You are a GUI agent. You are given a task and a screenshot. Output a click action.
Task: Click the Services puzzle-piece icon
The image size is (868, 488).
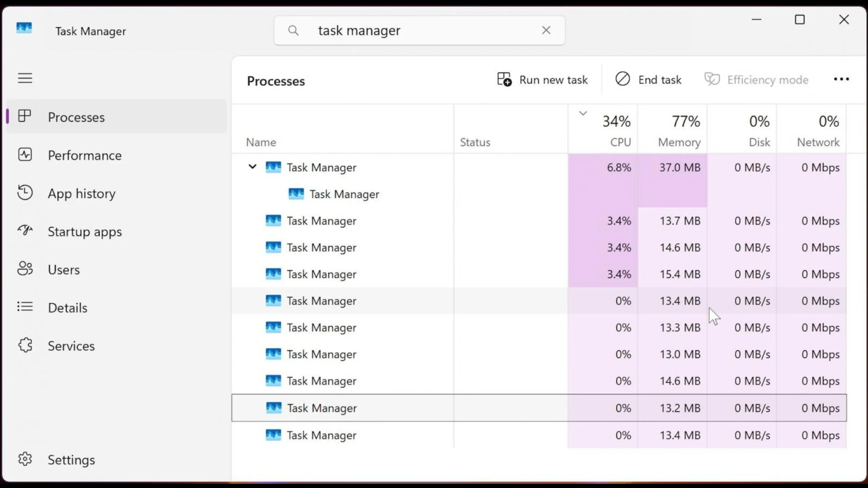[25, 346]
